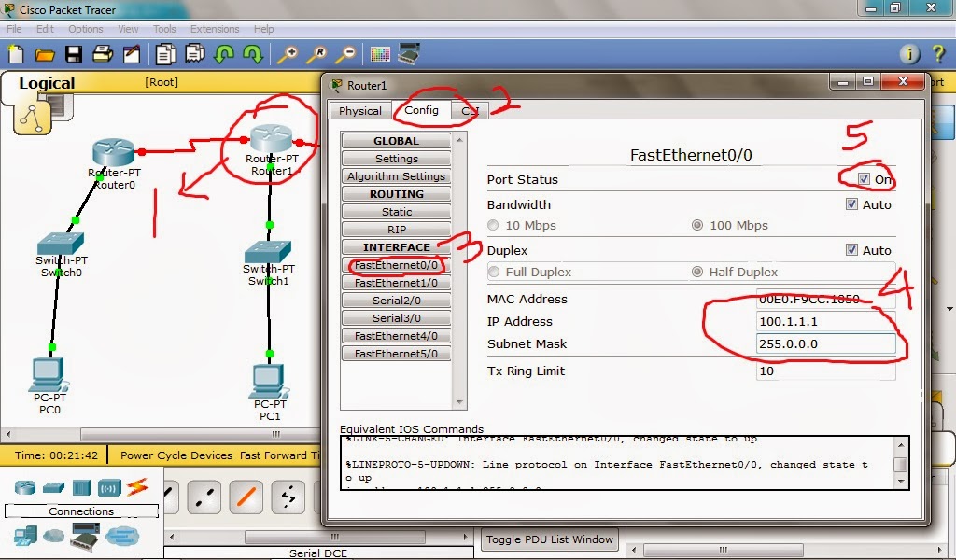The image size is (956, 560).
Task: Create a new file via toolbar icon
Action: click(17, 54)
